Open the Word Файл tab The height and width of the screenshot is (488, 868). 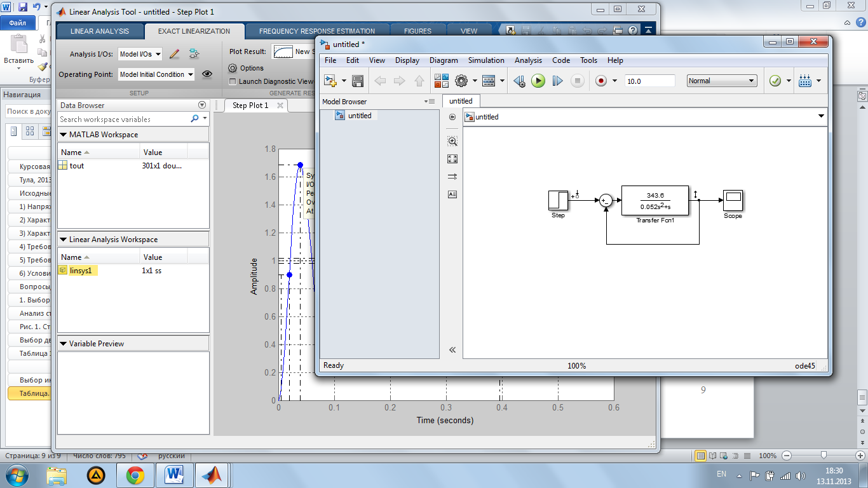[x=18, y=22]
